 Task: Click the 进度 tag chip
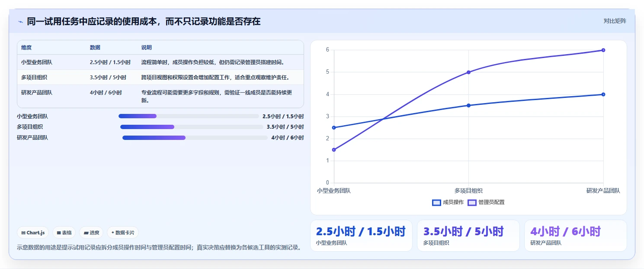pos(91,233)
